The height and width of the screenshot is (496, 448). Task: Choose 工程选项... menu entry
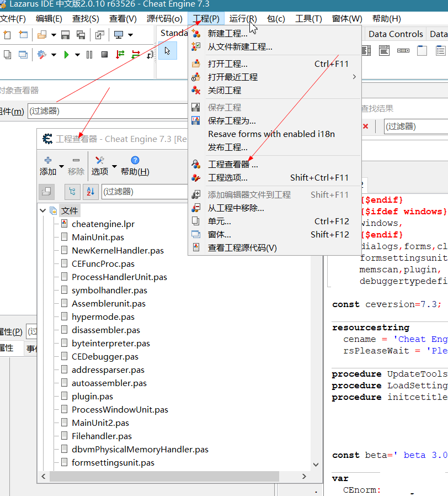click(275, 178)
